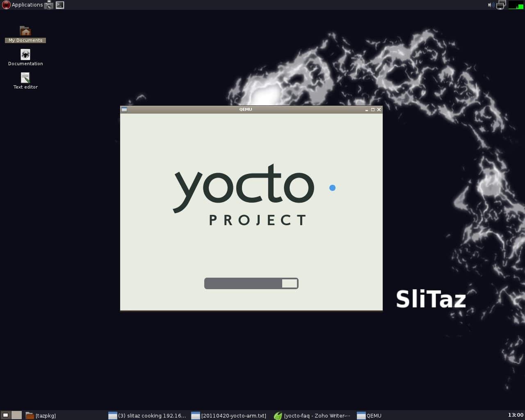
Task: Click the camera screenshot icon in top panel
Action: (x=49, y=5)
